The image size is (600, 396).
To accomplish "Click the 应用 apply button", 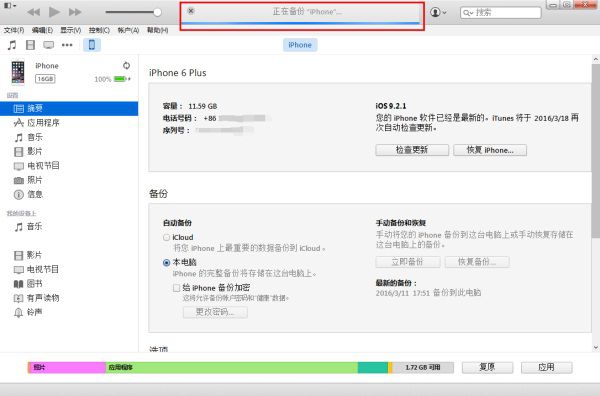I will click(x=546, y=367).
